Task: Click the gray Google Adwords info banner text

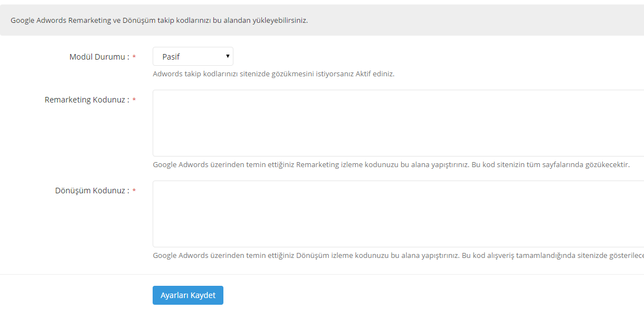Action: point(159,20)
